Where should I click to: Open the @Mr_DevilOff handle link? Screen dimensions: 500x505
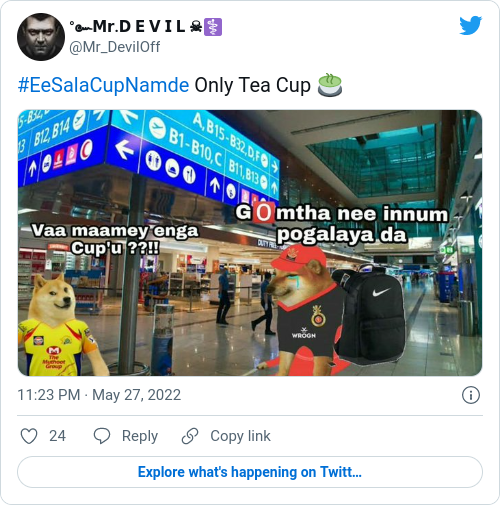click(x=115, y=47)
